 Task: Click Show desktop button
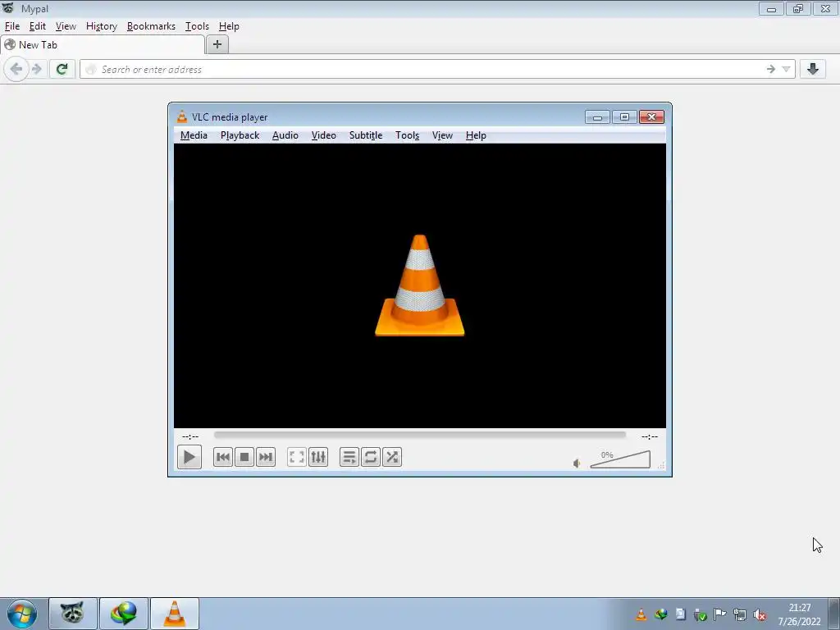(x=834, y=614)
